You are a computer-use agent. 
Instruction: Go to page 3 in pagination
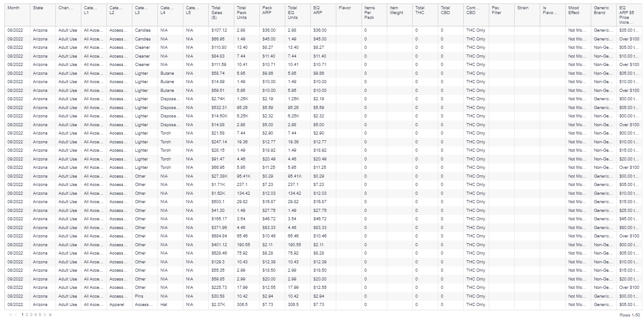pyautogui.click(x=31, y=315)
